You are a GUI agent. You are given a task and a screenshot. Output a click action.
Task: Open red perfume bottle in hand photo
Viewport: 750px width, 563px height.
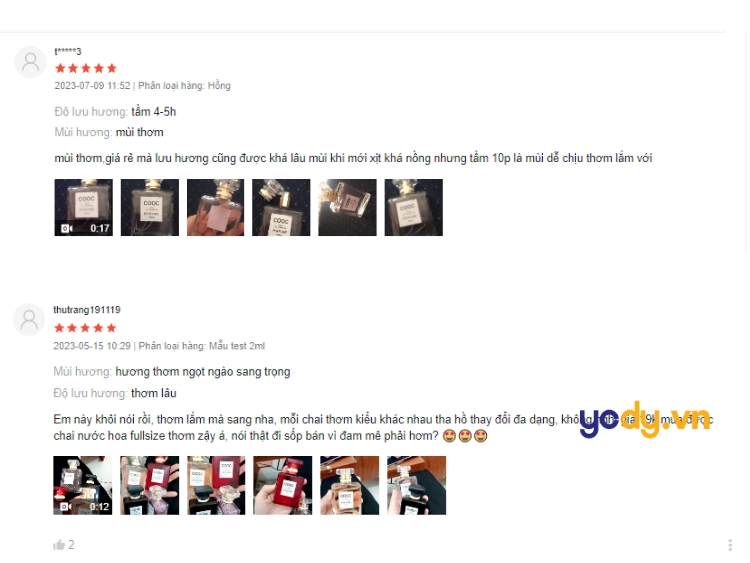tap(283, 486)
